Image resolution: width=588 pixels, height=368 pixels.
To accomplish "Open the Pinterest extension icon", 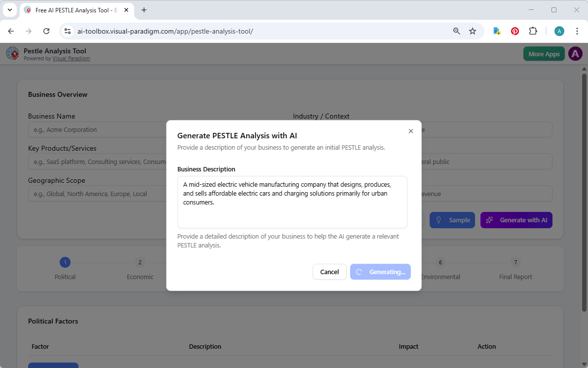I will [x=515, y=31].
